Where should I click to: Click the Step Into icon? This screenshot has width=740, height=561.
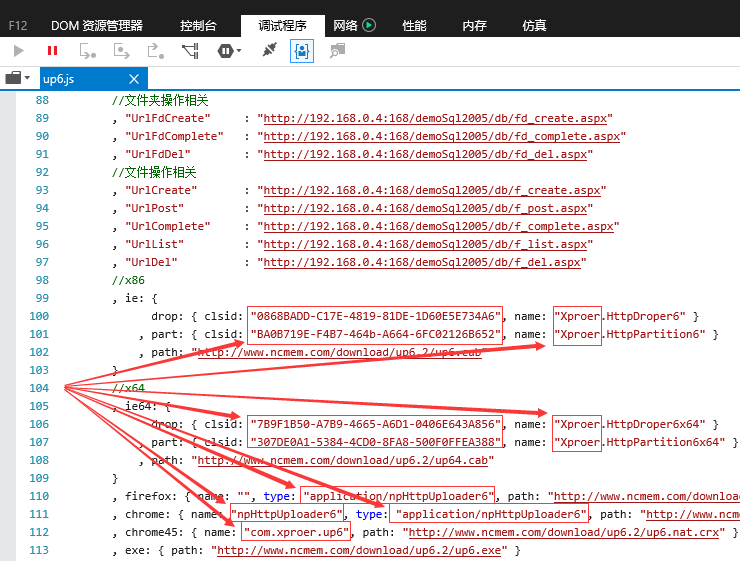[87, 51]
